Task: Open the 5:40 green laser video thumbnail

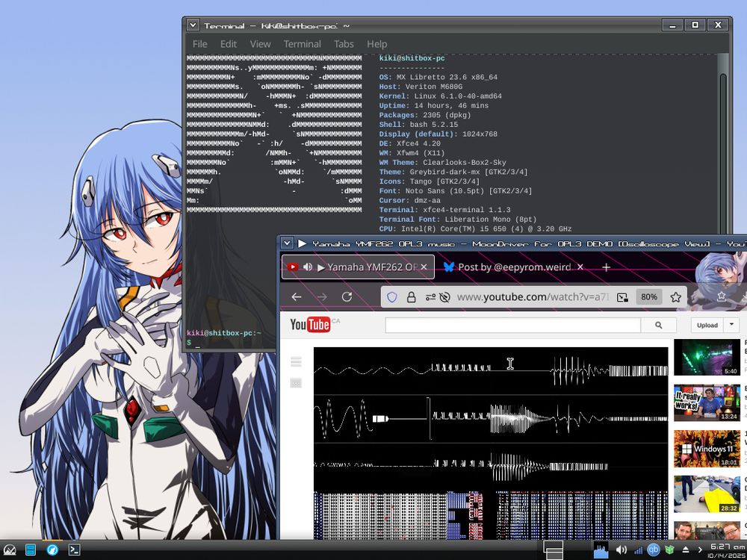Action: tap(707, 357)
